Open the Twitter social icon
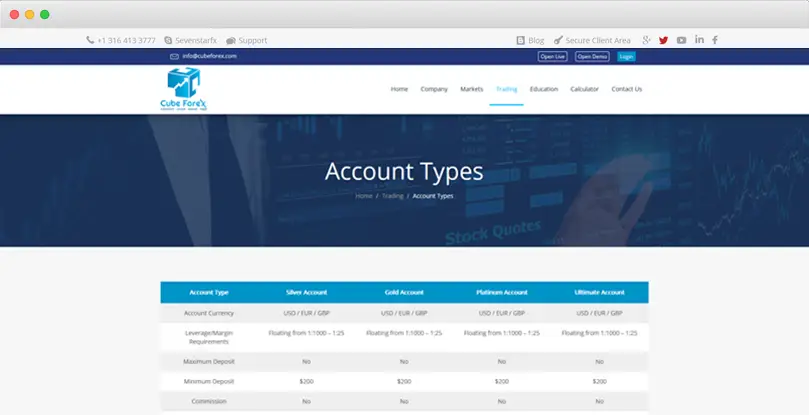 (x=663, y=40)
